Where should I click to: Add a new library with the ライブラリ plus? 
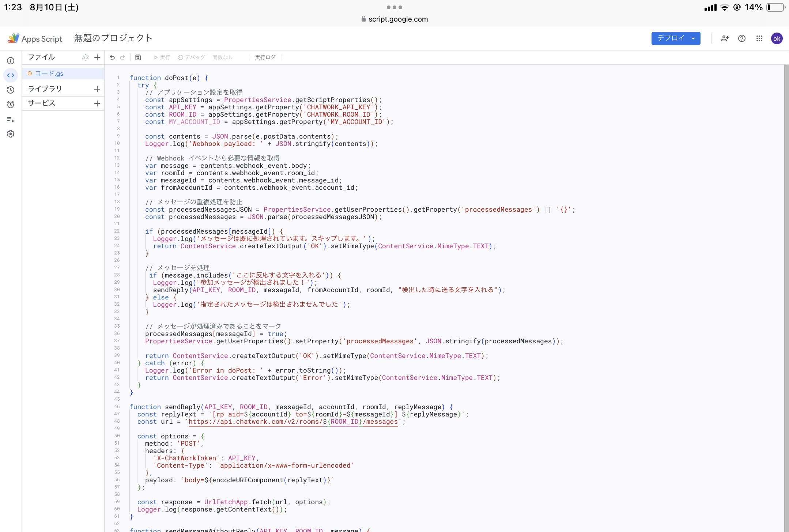coord(97,89)
